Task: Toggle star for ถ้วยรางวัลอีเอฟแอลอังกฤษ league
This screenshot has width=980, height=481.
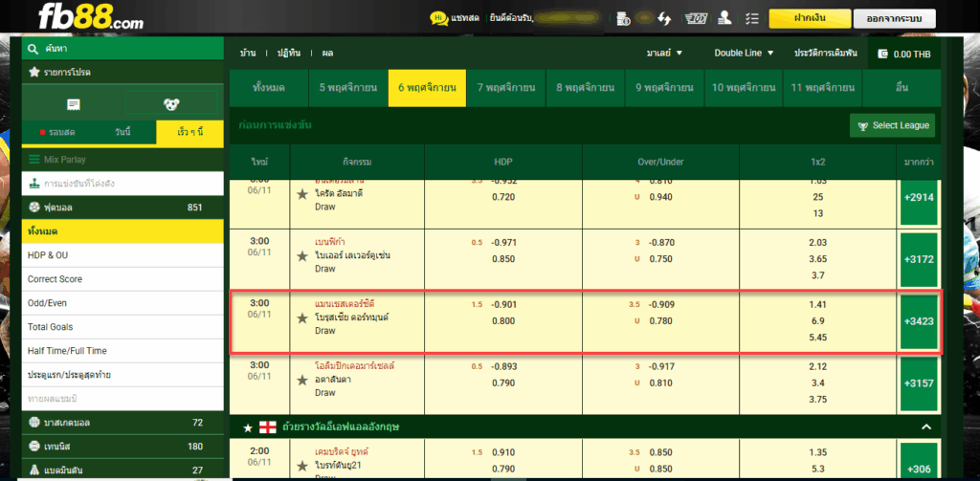Action: (x=248, y=427)
